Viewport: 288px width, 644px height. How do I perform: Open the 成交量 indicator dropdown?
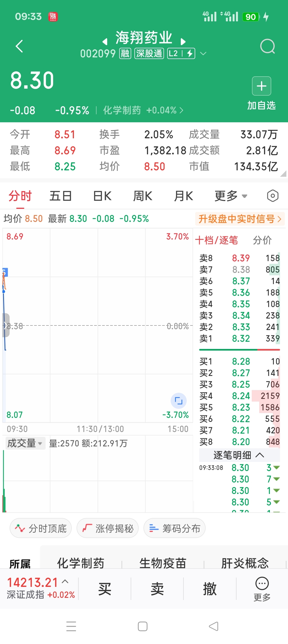coord(25,443)
